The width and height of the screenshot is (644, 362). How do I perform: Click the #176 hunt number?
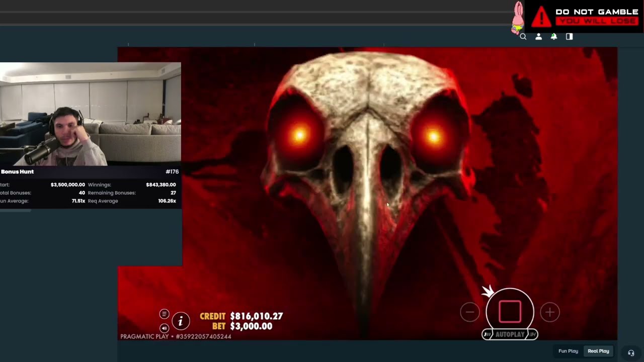[172, 171]
